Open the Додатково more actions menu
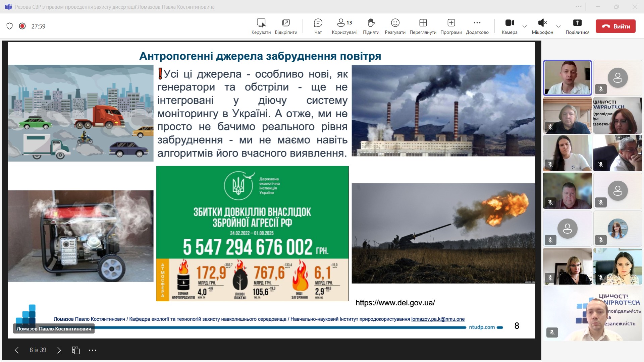The image size is (644, 362). pyautogui.click(x=477, y=26)
